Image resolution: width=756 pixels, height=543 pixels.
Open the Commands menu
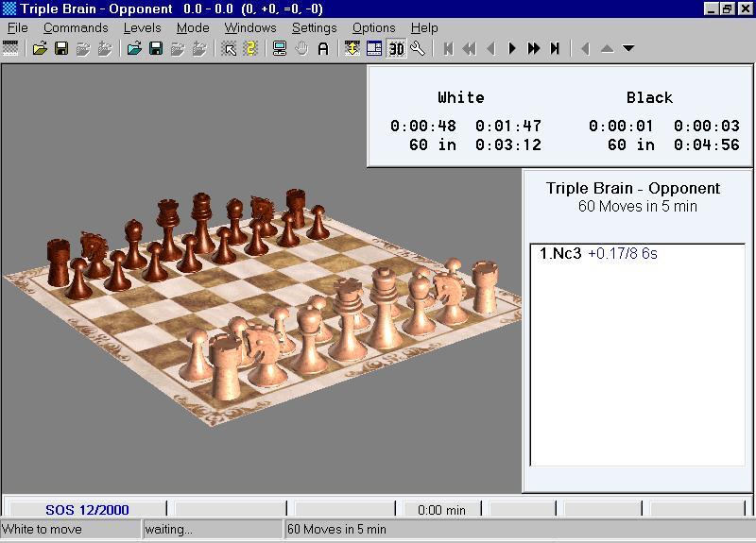76,27
